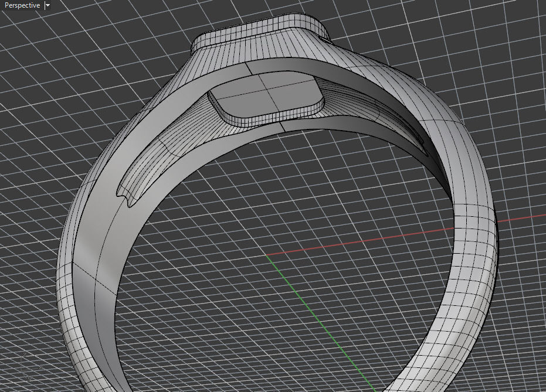Open the Perspective viewport title menu
Screen dimensions: 546x392
22,5
